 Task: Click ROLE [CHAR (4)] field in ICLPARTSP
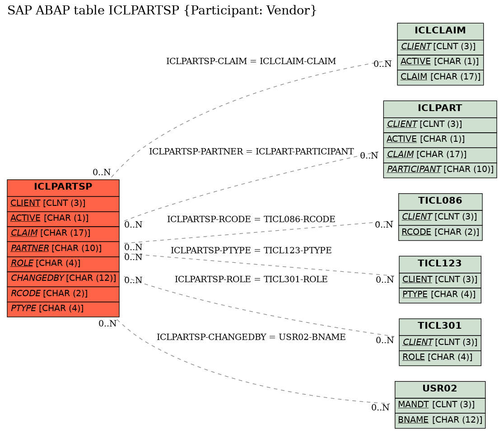[x=63, y=264]
